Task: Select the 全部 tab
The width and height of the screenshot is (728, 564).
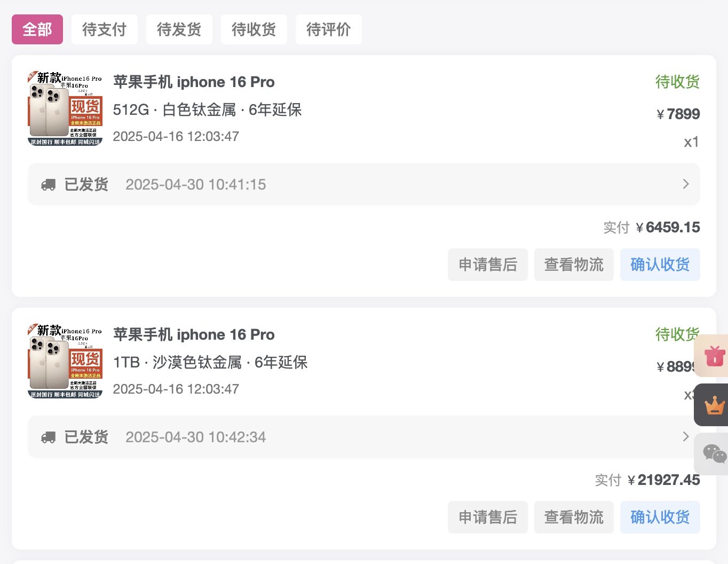Action: pos(37,29)
